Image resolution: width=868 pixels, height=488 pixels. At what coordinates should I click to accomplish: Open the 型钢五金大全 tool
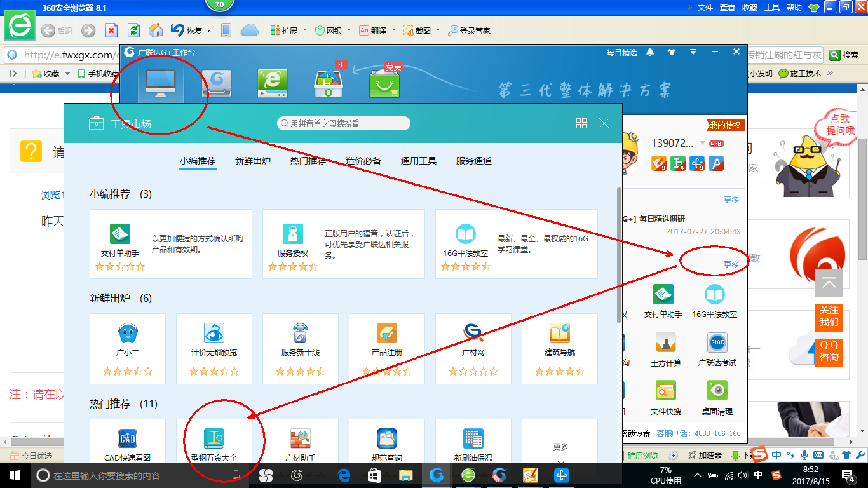click(x=214, y=441)
